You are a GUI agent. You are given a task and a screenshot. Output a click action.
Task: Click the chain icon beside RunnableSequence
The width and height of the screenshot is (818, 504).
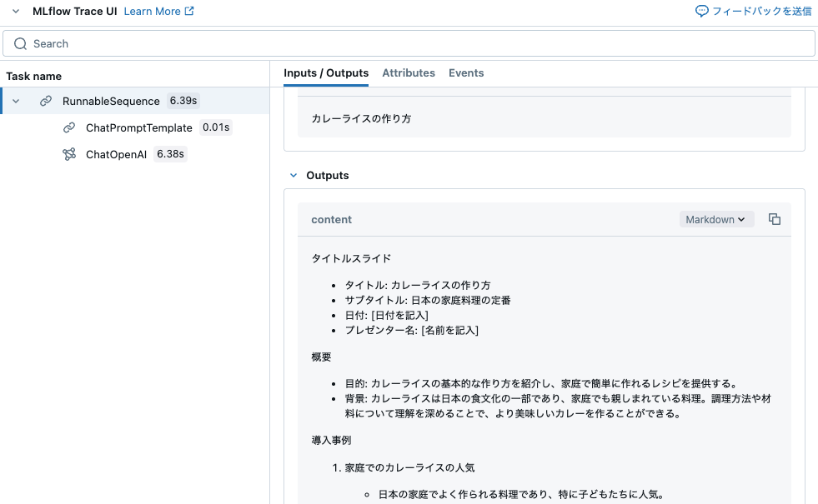[x=46, y=101]
